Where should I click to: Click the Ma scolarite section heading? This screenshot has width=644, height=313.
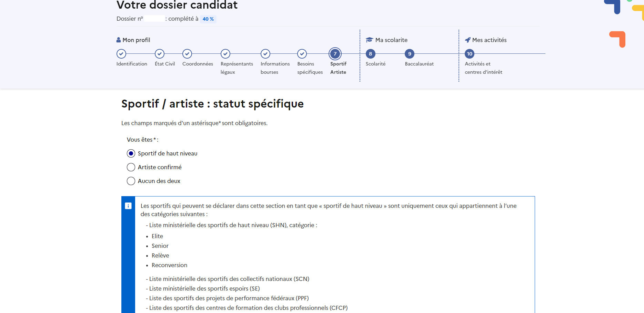tap(391, 40)
